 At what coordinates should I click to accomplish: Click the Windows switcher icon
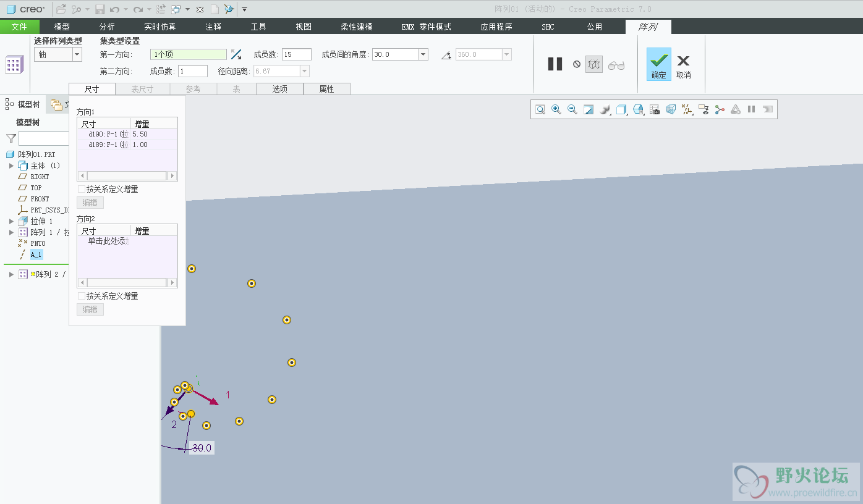click(176, 9)
